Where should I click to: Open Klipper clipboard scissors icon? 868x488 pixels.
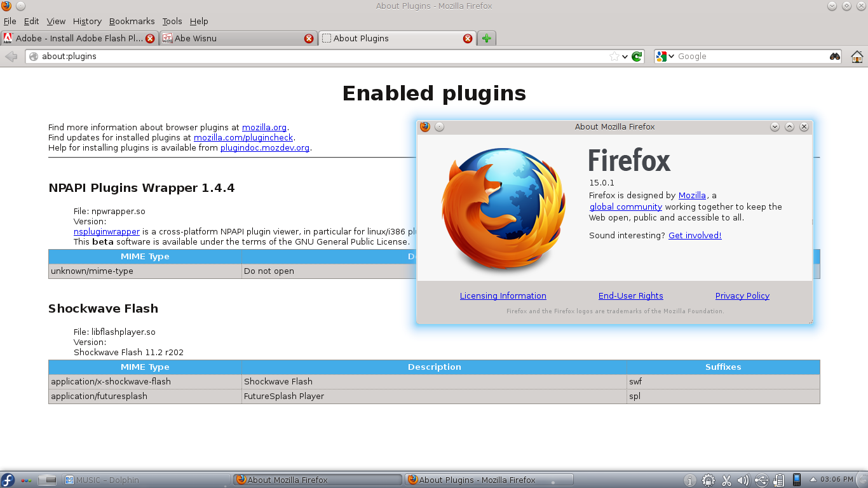point(727,480)
